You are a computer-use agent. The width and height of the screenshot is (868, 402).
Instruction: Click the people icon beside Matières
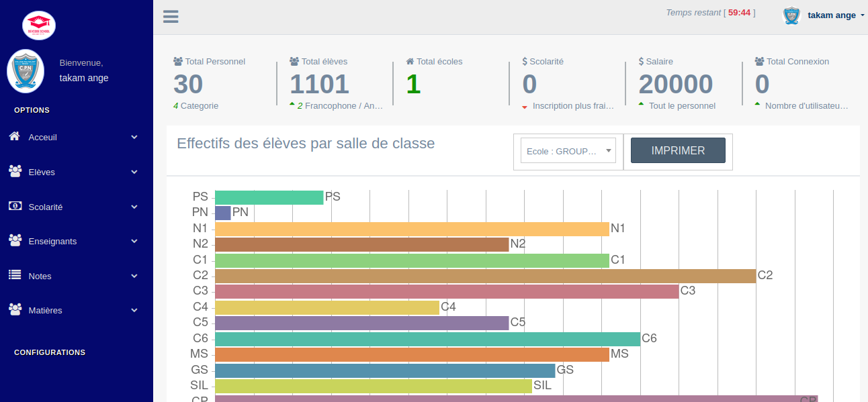(15, 309)
